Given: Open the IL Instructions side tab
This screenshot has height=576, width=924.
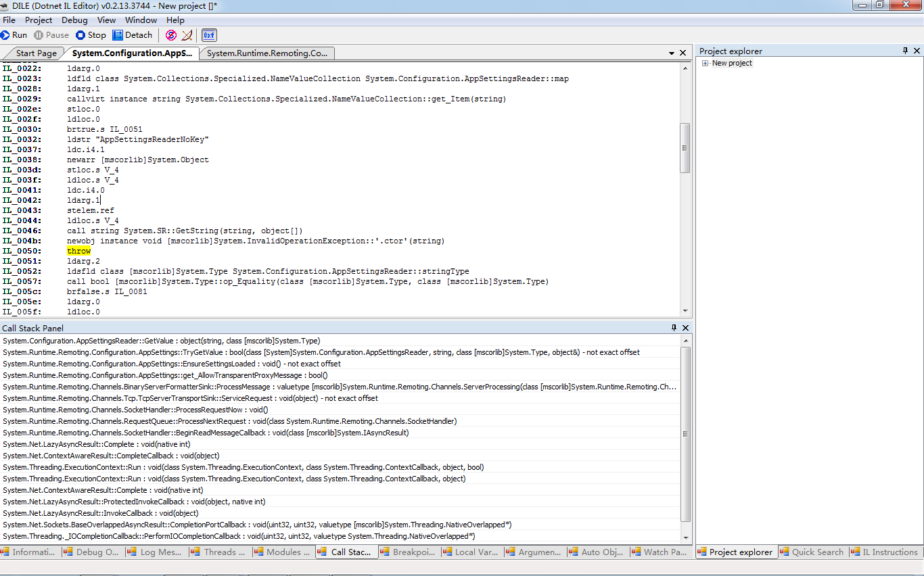Looking at the screenshot, I should point(884,552).
